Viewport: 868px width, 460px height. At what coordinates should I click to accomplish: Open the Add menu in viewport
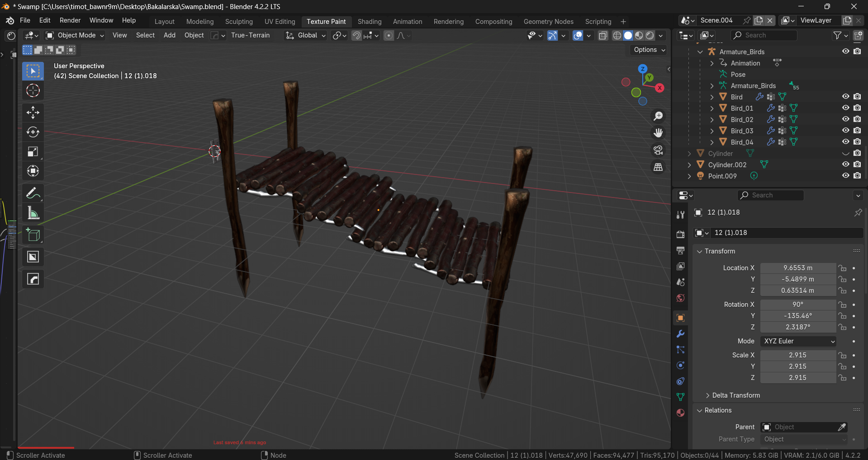(x=170, y=35)
